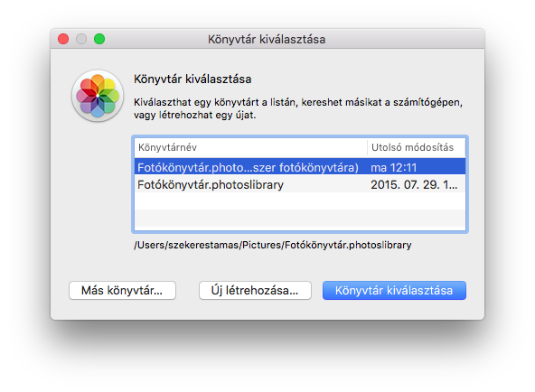This screenshot has height=392, width=535.
Task: Close the dialog with the red button
Action: click(63, 39)
